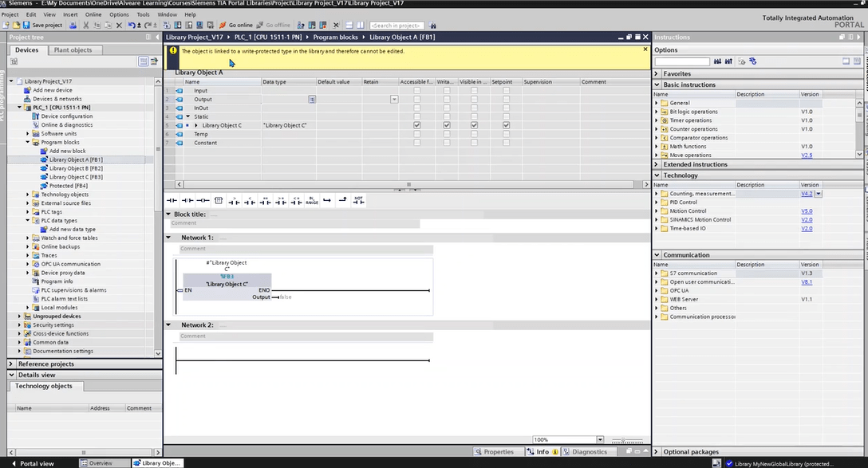Screen dimensions: 868x468
Task: Close the yellow write-protected warning banner
Action: pos(645,49)
